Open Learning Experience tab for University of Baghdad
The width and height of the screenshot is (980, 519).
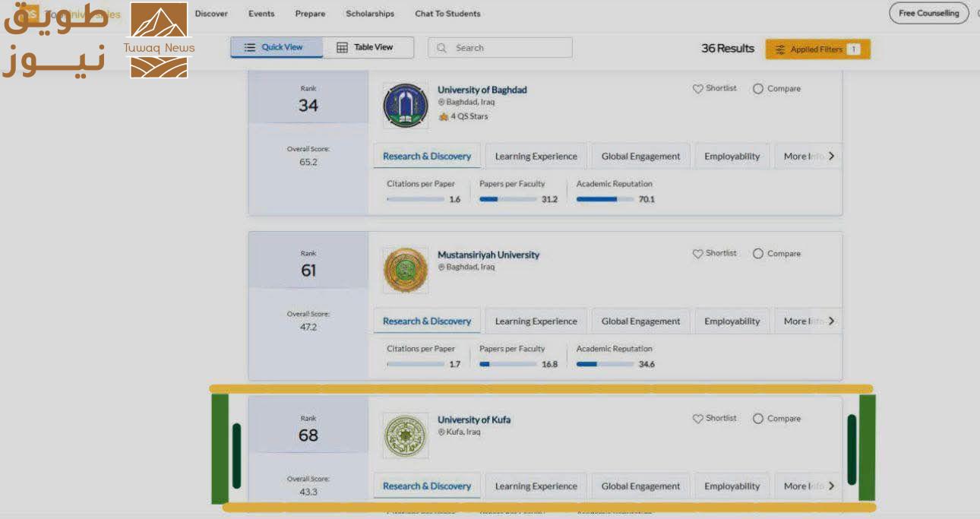(x=536, y=157)
